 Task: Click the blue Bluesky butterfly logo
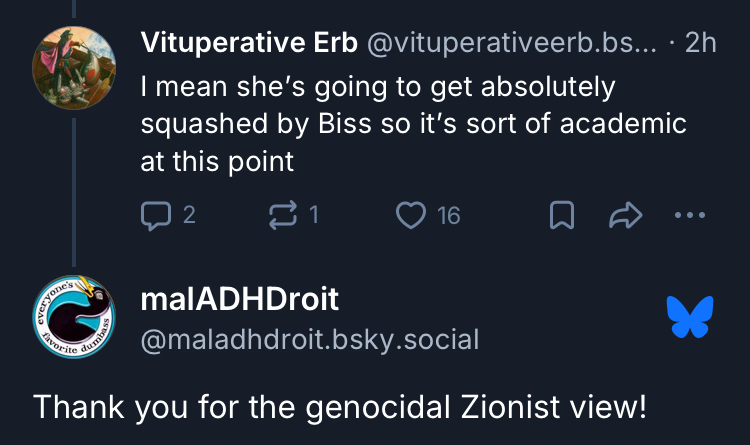pyautogui.click(x=690, y=316)
